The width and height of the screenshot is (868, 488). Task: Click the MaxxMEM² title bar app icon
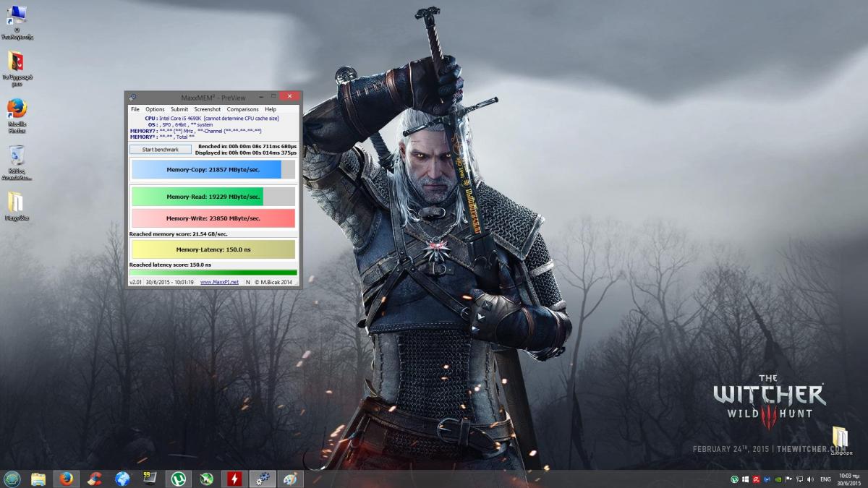[132, 97]
